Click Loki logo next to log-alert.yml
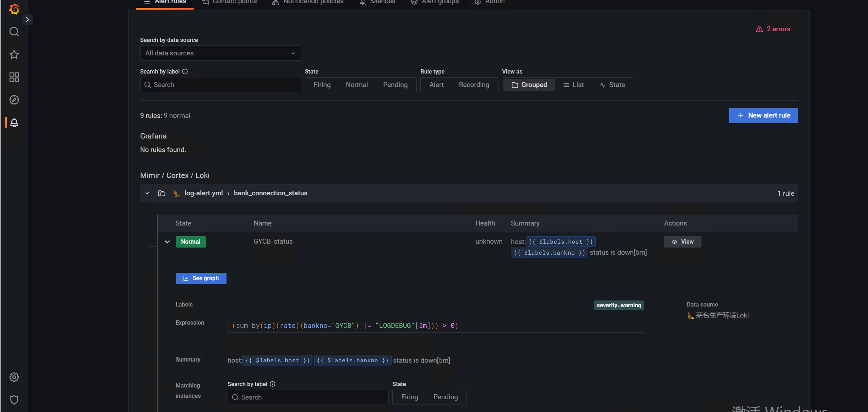 [x=176, y=193]
